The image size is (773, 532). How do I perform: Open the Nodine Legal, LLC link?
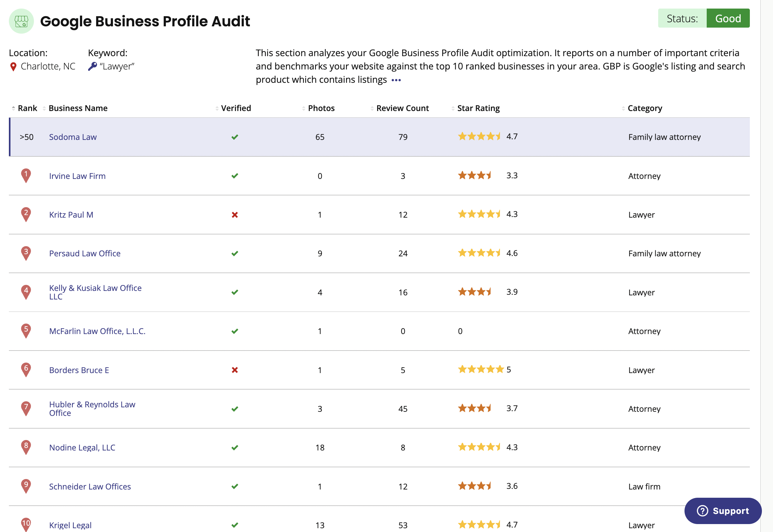[82, 447]
